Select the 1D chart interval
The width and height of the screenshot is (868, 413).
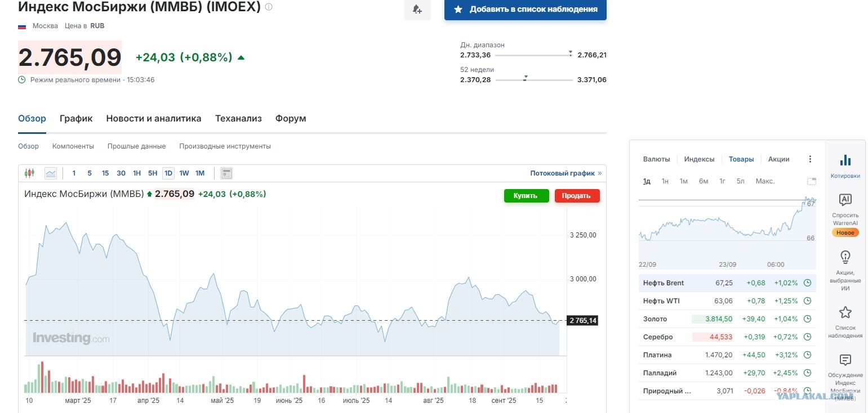click(168, 173)
